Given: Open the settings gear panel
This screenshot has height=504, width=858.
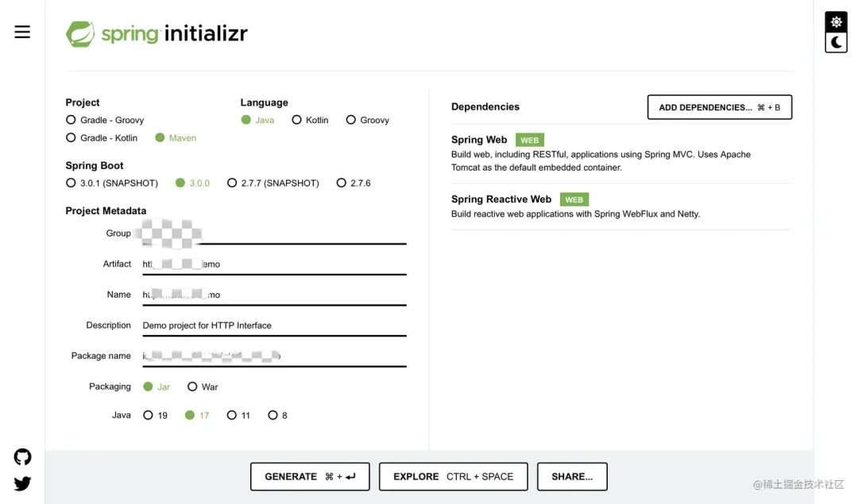Looking at the screenshot, I should click(x=836, y=21).
